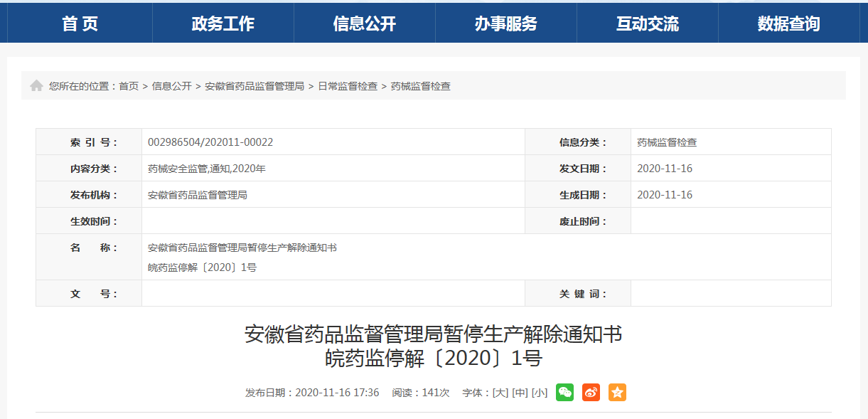Go to 信息公开 breadcrumb link
This screenshot has width=868, height=419.
point(171,86)
